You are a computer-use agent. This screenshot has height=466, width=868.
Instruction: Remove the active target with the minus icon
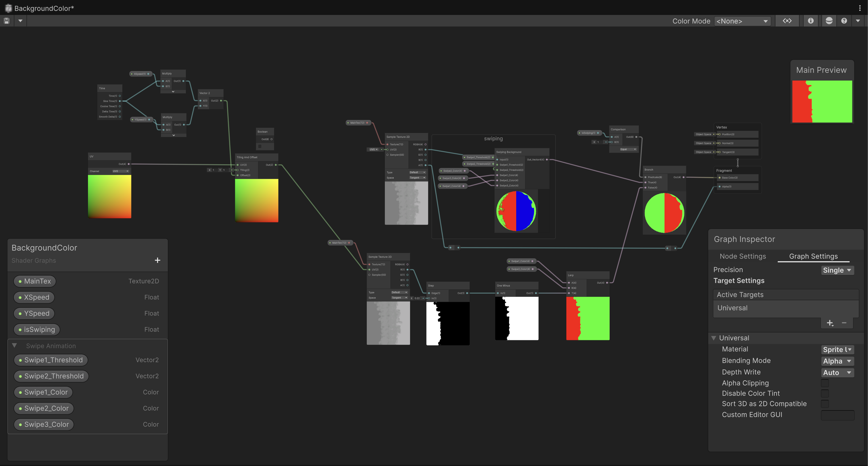coord(844,323)
